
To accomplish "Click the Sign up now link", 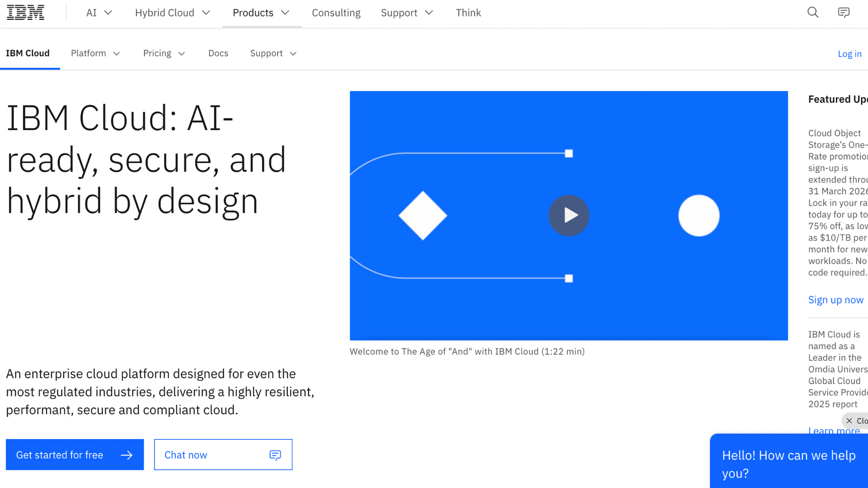I will (835, 300).
